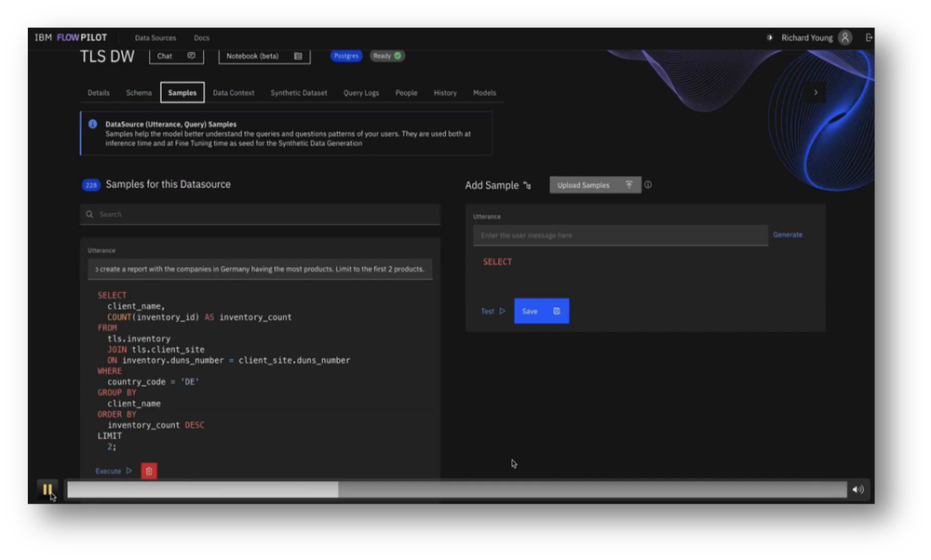Click the logout icon in the header
The height and width of the screenshot is (560, 931).
pos(869,37)
